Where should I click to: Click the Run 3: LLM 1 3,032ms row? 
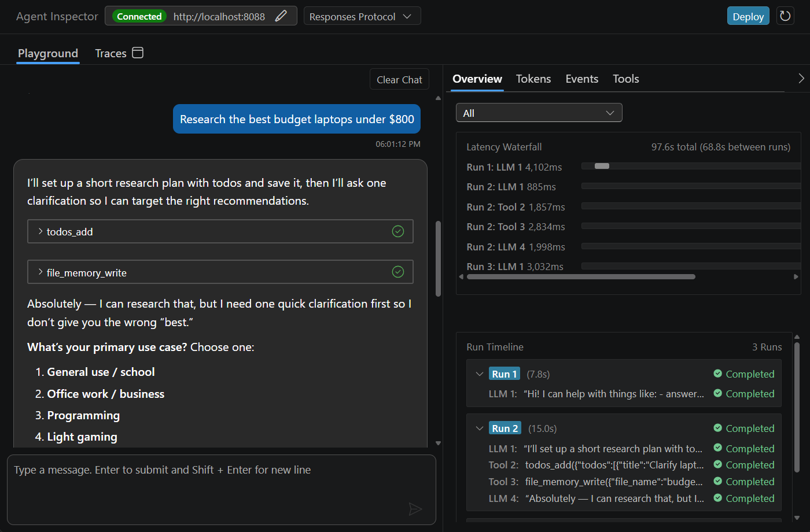tap(633, 267)
